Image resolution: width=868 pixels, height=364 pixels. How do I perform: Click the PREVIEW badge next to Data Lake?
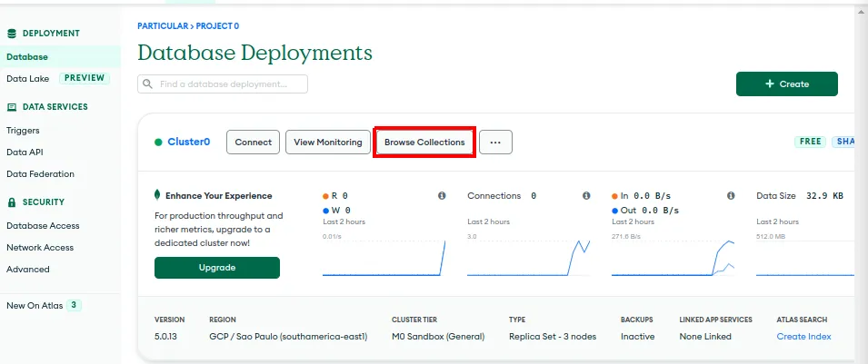tap(85, 78)
